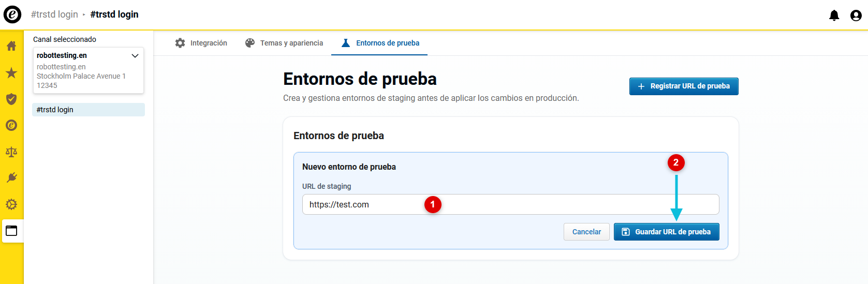The width and height of the screenshot is (868, 284).
Task: Click the 'URL de staging' label
Action: point(327,186)
